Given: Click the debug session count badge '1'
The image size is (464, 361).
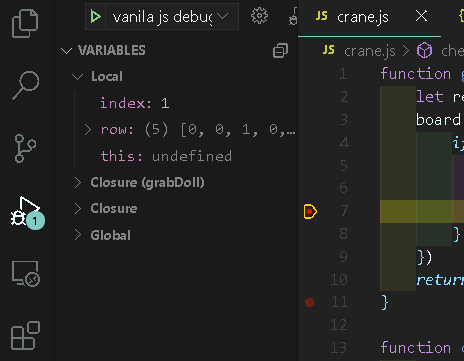Looking at the screenshot, I should 35,221.
